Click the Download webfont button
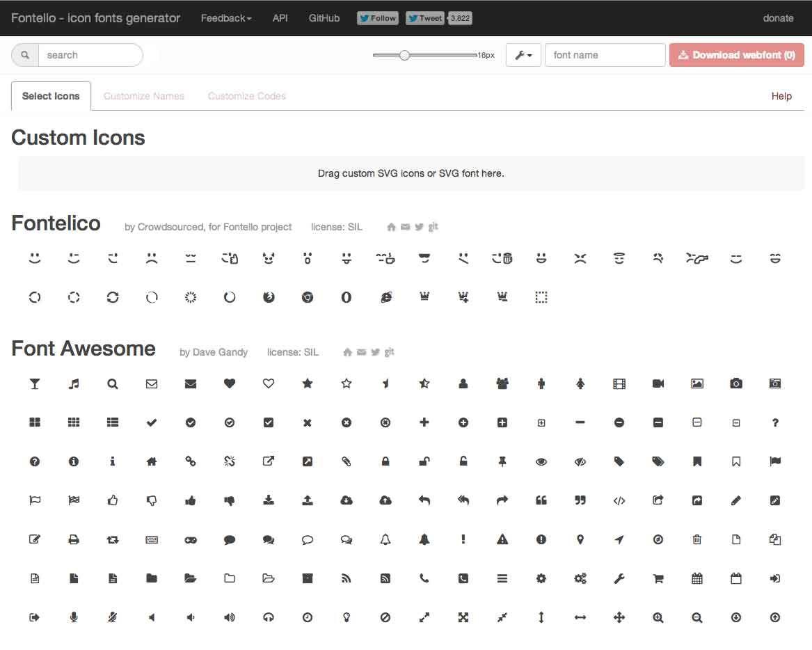 pos(736,55)
